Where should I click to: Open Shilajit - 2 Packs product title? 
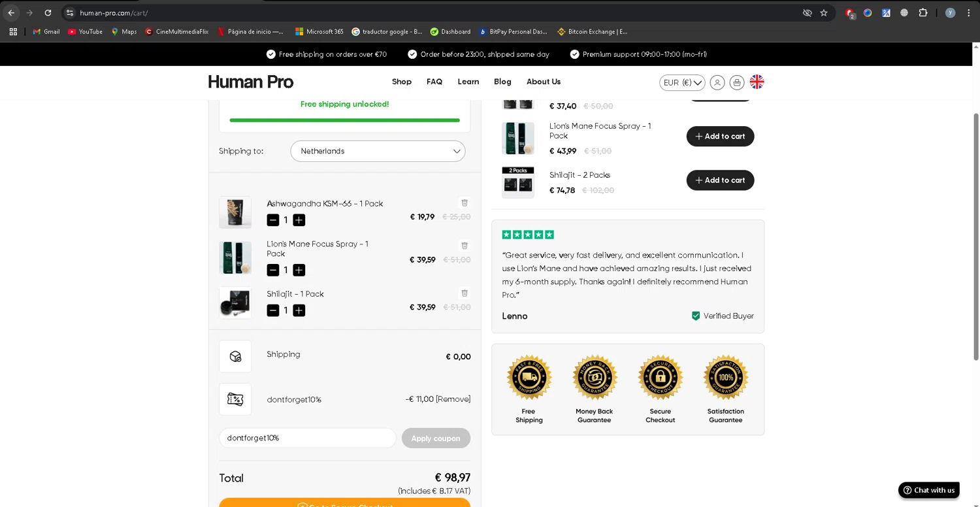coord(580,175)
